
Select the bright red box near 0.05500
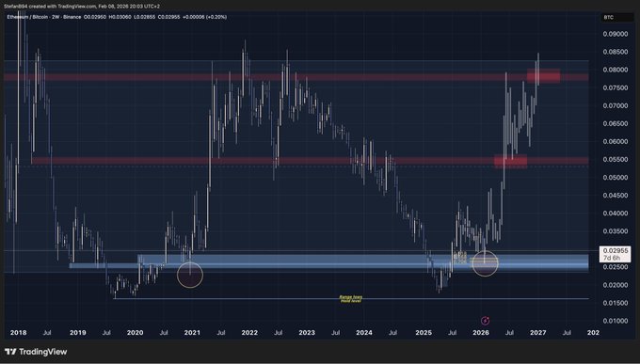tap(511, 161)
